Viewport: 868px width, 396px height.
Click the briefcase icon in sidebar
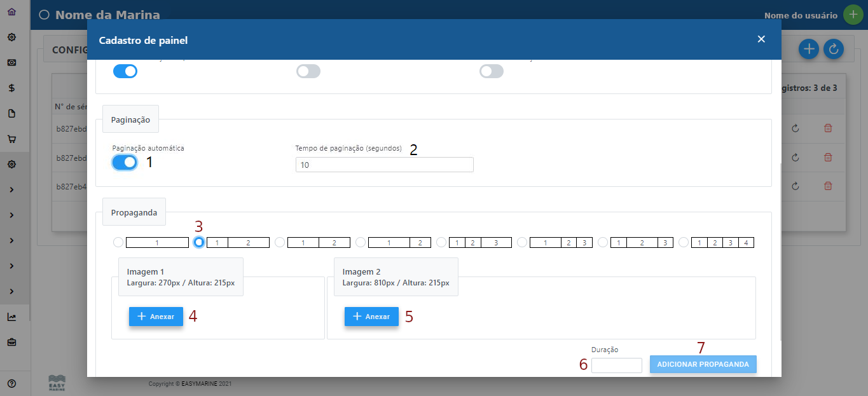click(x=11, y=342)
